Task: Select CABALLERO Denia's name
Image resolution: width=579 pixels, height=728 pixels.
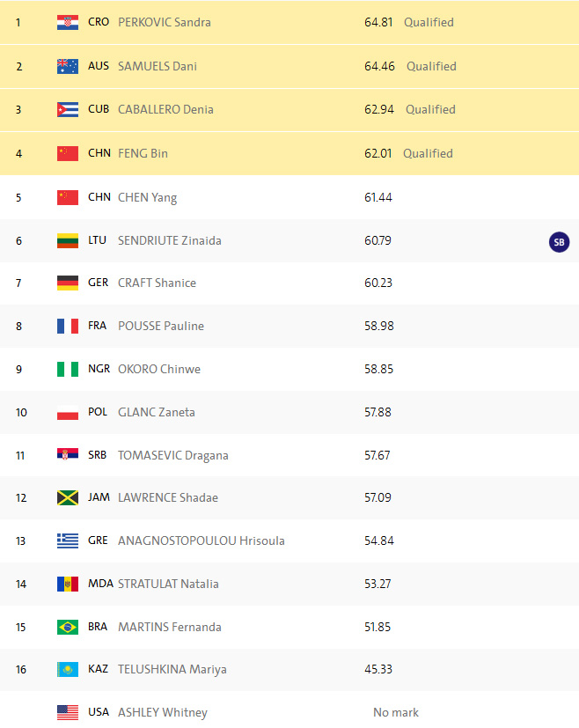Action: (165, 109)
